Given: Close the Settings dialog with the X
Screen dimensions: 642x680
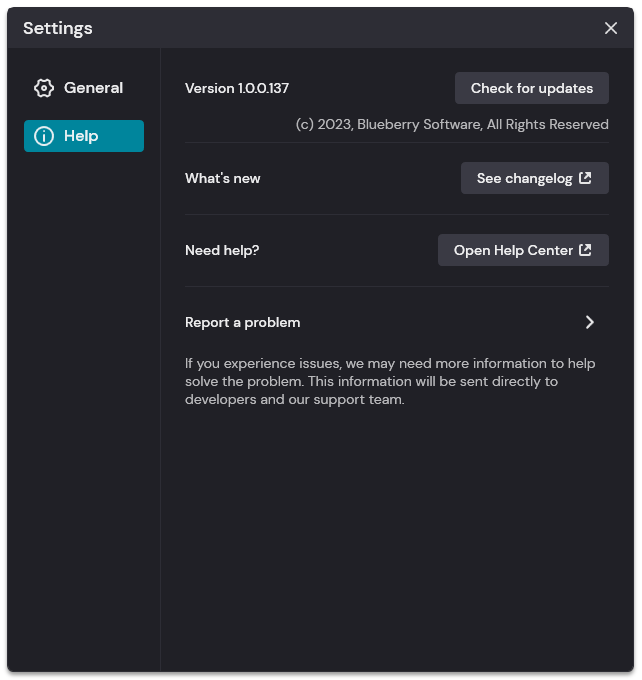Looking at the screenshot, I should 611,28.
